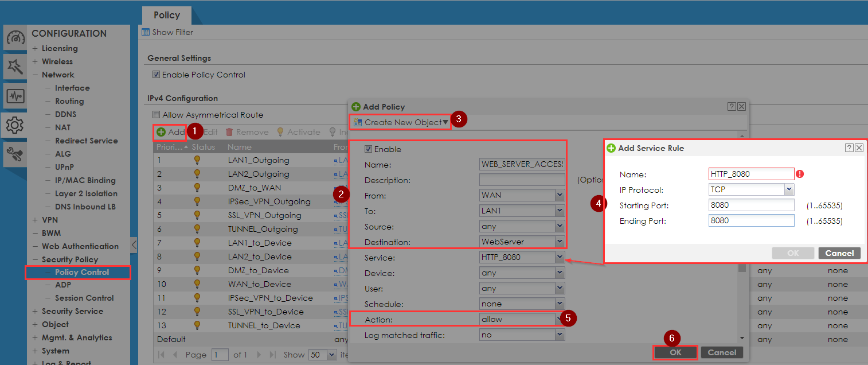This screenshot has height=365, width=868.
Task: Select the Configuration gear icon
Action: click(x=15, y=125)
